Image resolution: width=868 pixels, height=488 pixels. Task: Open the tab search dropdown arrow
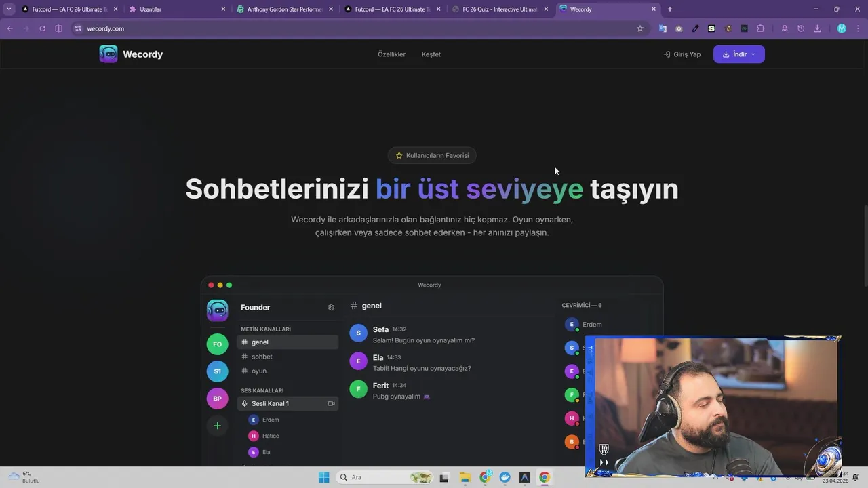coord(9,9)
